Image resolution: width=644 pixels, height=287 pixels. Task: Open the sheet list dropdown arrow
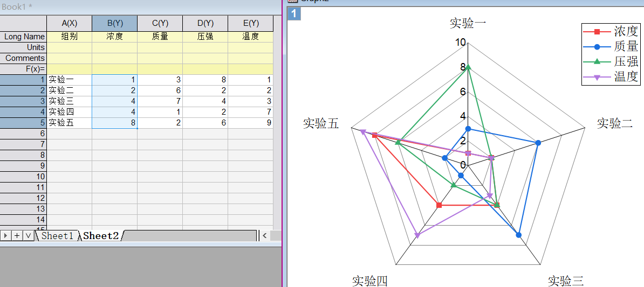[28, 236]
